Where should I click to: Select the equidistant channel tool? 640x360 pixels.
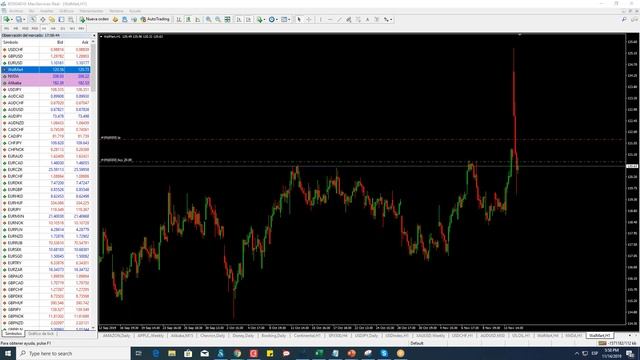349,19
